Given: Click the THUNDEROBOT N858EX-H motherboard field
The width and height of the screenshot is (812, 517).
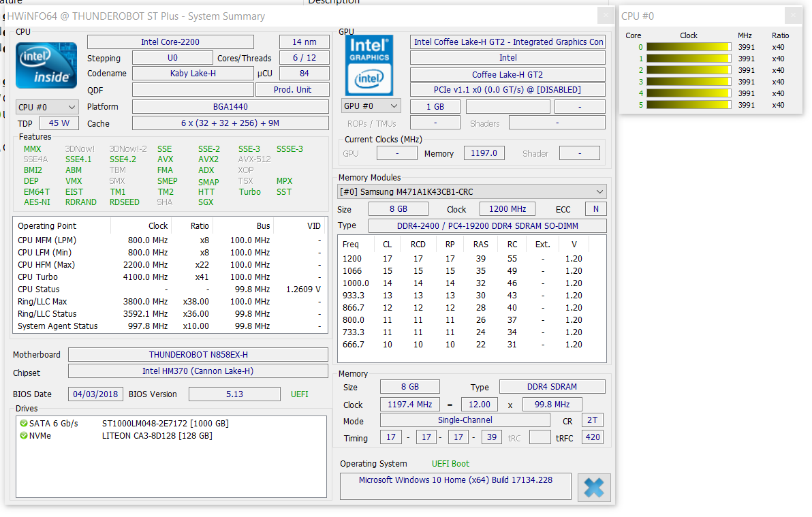Looking at the screenshot, I should pyautogui.click(x=198, y=355).
